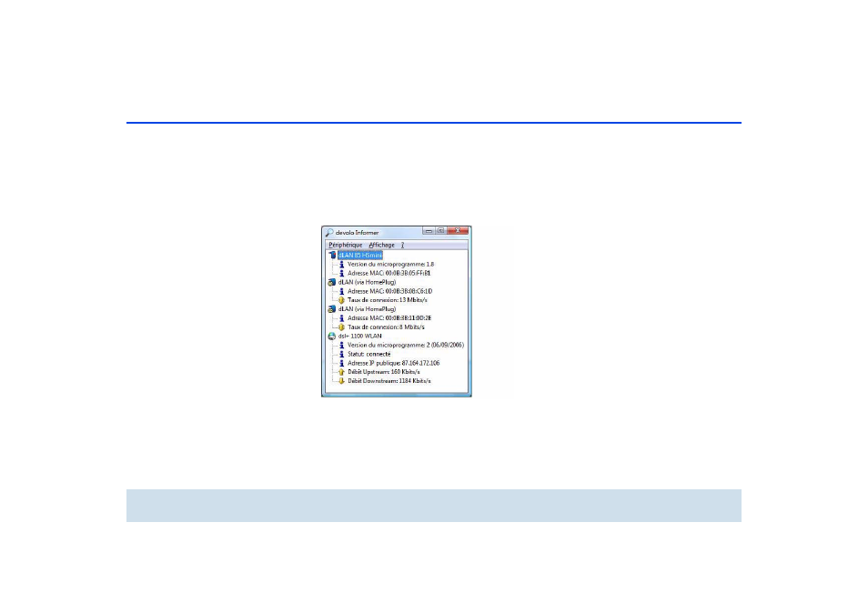Select 'Adresse MAC: 00:0B:3B:05:FF:B1' row

(x=389, y=274)
